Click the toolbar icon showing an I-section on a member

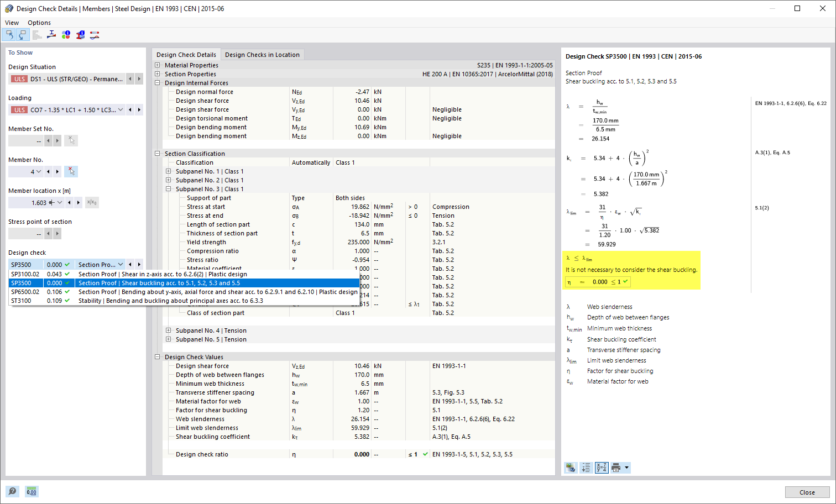coord(51,35)
